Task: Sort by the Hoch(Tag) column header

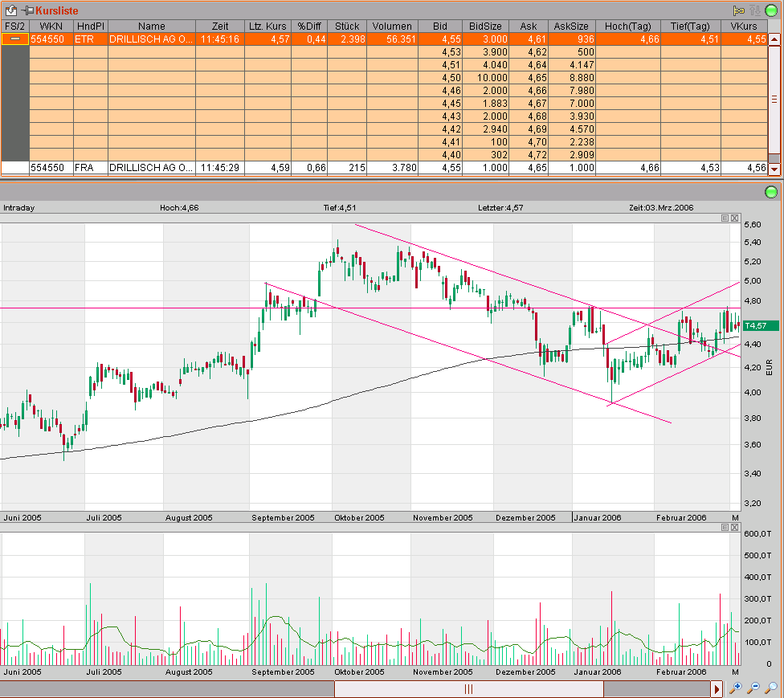Action: [x=628, y=26]
